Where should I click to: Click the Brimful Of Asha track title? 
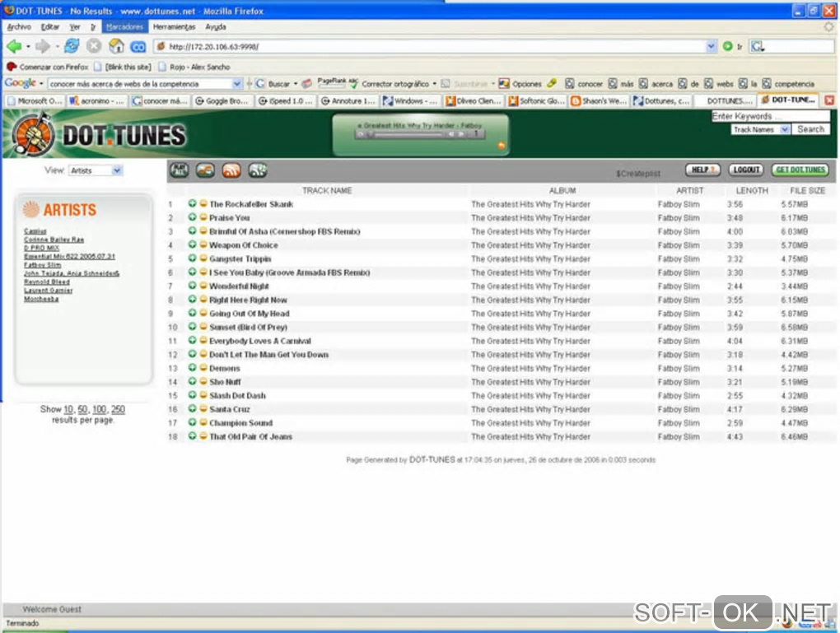(284, 231)
